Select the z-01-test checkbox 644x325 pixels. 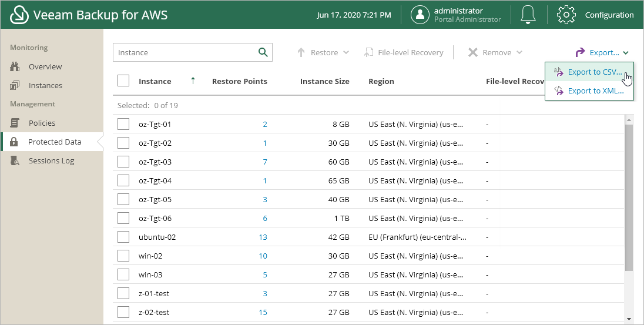pos(123,293)
